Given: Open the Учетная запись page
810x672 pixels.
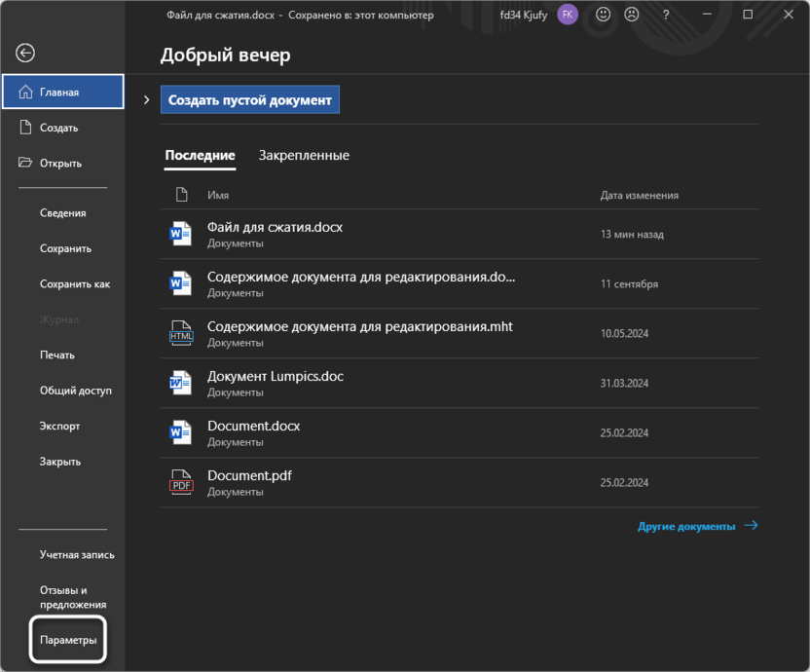Looking at the screenshot, I should pos(77,555).
